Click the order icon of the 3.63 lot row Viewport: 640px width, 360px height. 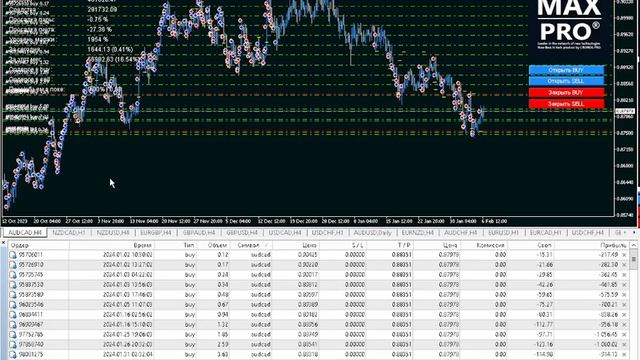click(13, 355)
